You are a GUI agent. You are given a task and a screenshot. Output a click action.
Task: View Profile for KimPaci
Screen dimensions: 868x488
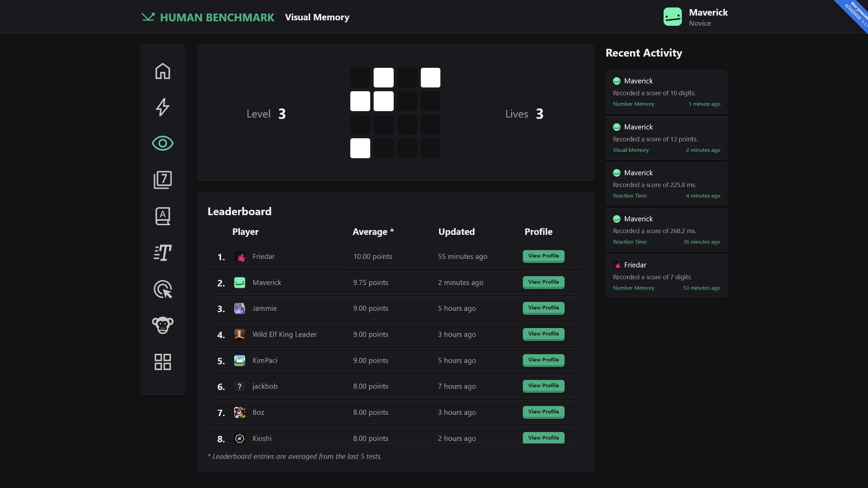click(x=543, y=360)
